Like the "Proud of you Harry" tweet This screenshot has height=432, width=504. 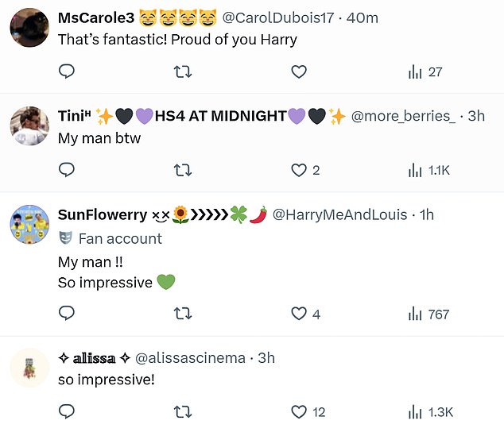[x=298, y=71]
